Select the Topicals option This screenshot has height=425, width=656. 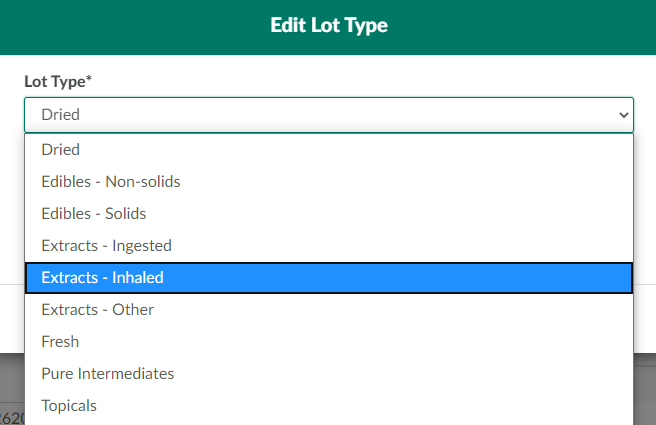click(69, 405)
